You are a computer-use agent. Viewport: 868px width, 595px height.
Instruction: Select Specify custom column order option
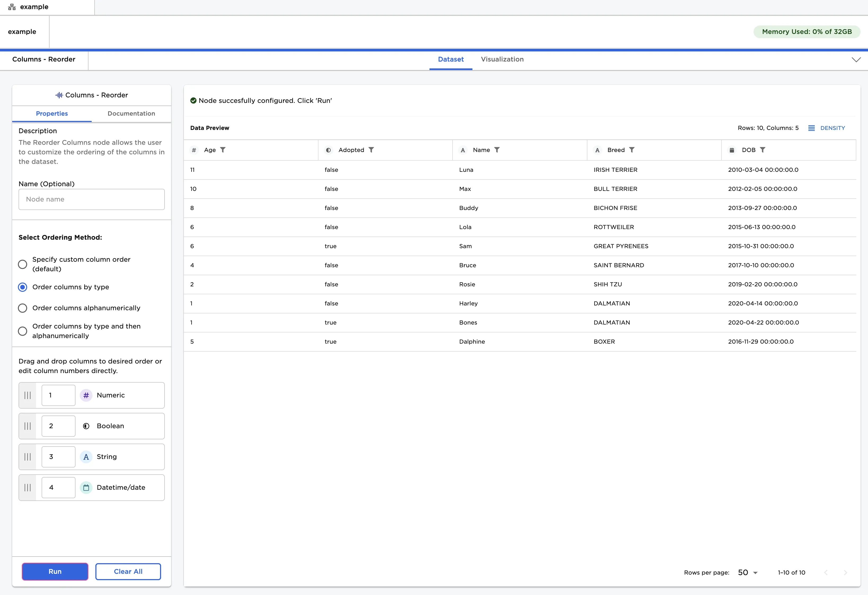[x=23, y=264]
